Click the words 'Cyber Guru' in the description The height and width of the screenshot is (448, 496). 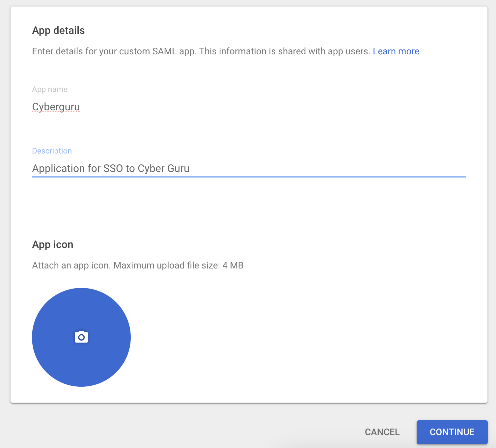[163, 168]
